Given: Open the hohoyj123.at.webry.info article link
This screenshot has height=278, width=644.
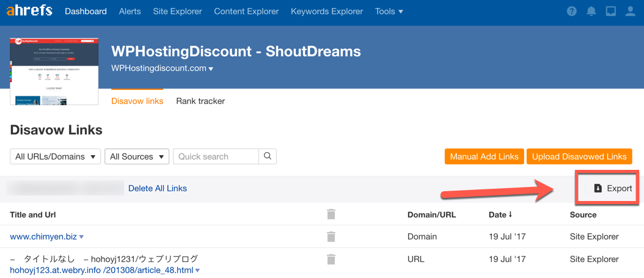Looking at the screenshot, I should (102, 271).
